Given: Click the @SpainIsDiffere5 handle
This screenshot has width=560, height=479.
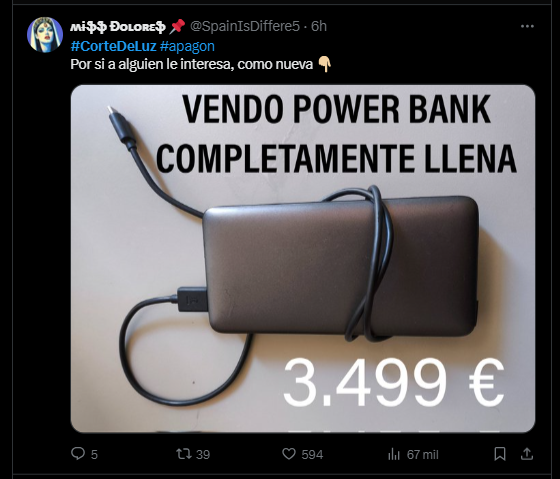Looking at the screenshot, I should [x=245, y=26].
